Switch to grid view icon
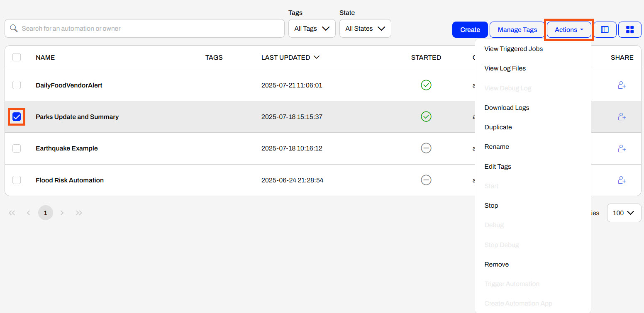 [x=629, y=29]
